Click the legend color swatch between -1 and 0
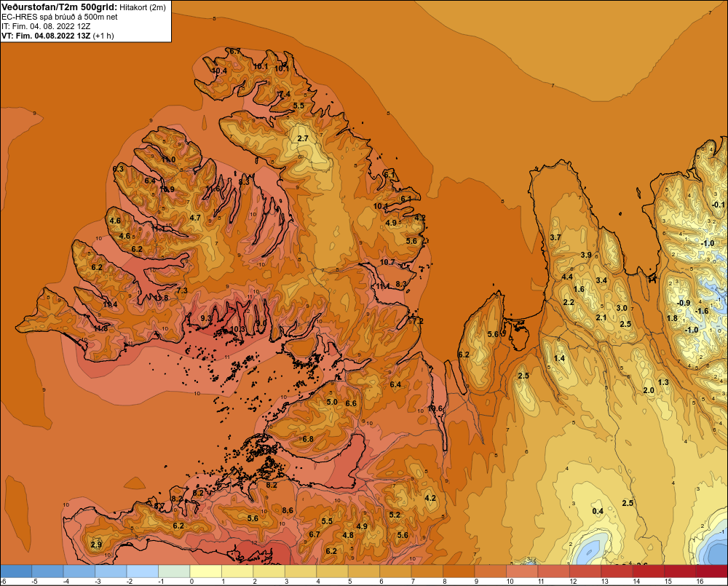The image size is (728, 586). point(174,571)
